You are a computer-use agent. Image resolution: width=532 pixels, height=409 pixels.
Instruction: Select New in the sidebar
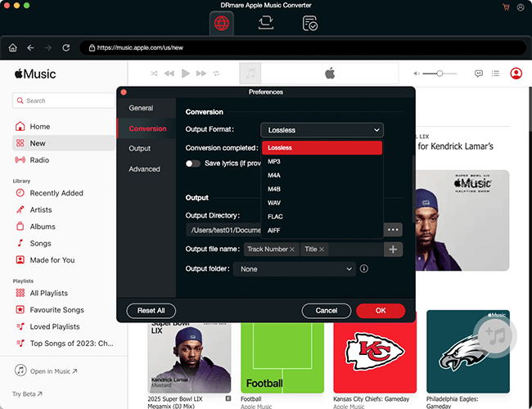(64, 143)
